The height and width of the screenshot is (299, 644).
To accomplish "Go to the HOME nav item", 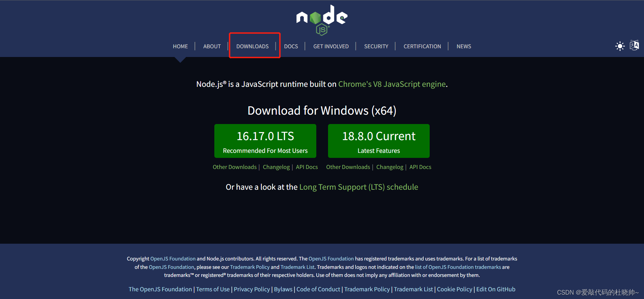I will (180, 46).
